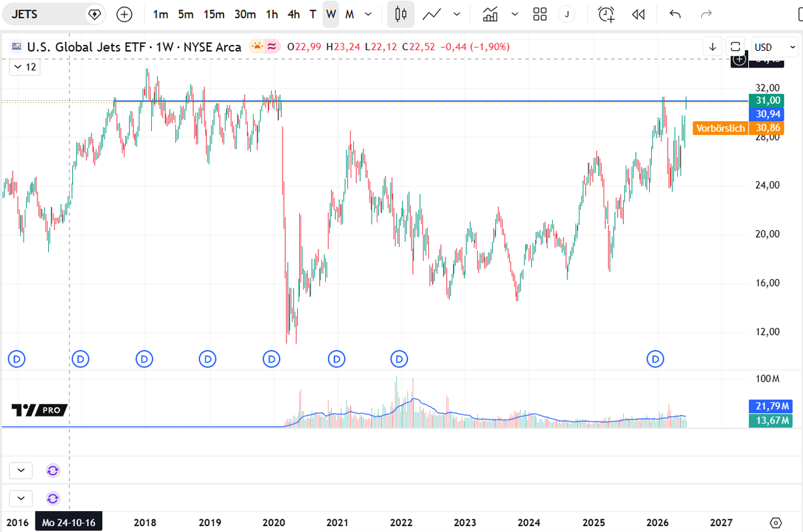Click the dividend D marker near 2017

(80, 359)
